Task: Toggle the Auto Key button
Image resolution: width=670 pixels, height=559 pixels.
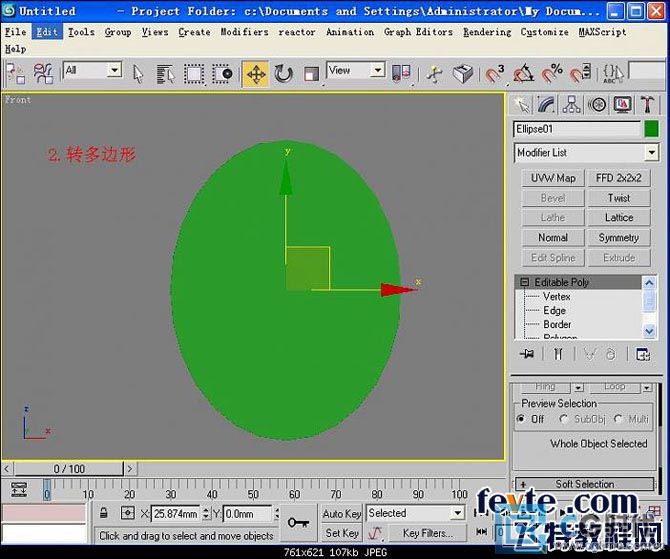Action: click(x=342, y=513)
